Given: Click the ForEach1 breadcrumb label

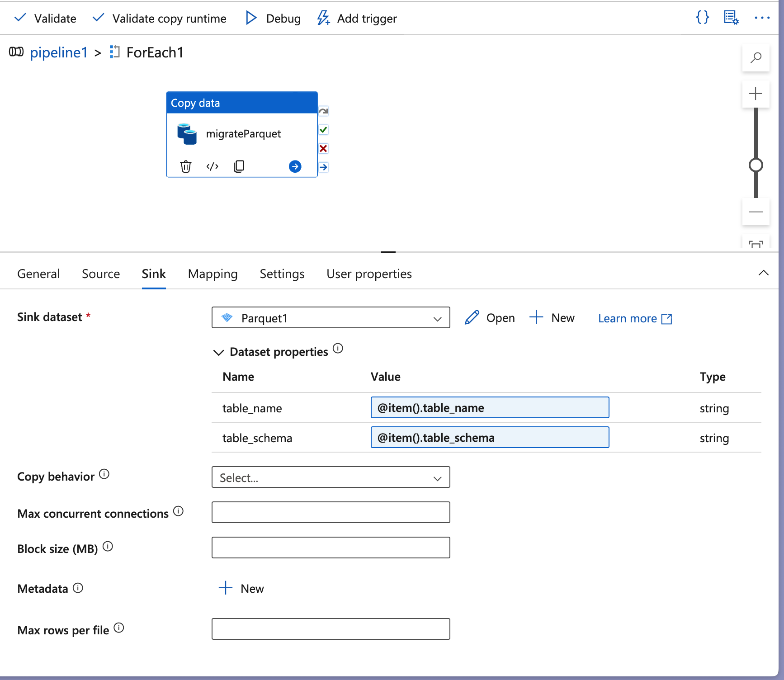Looking at the screenshot, I should (155, 52).
